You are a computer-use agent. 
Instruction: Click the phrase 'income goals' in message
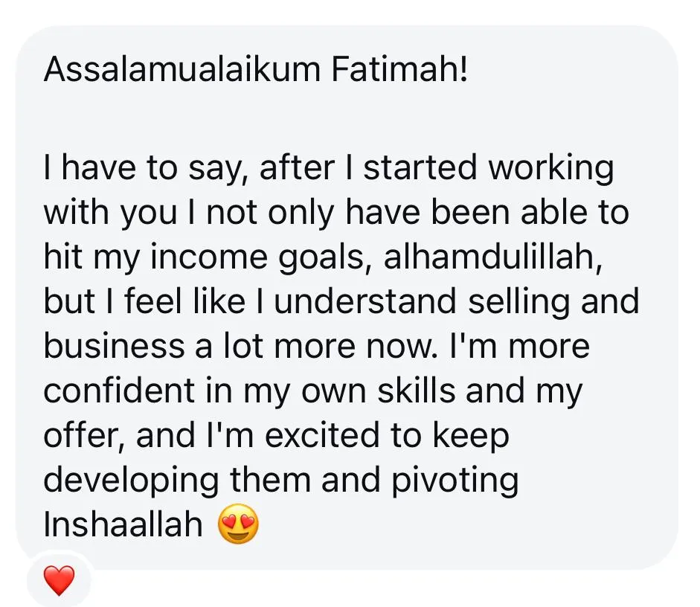coord(257,257)
